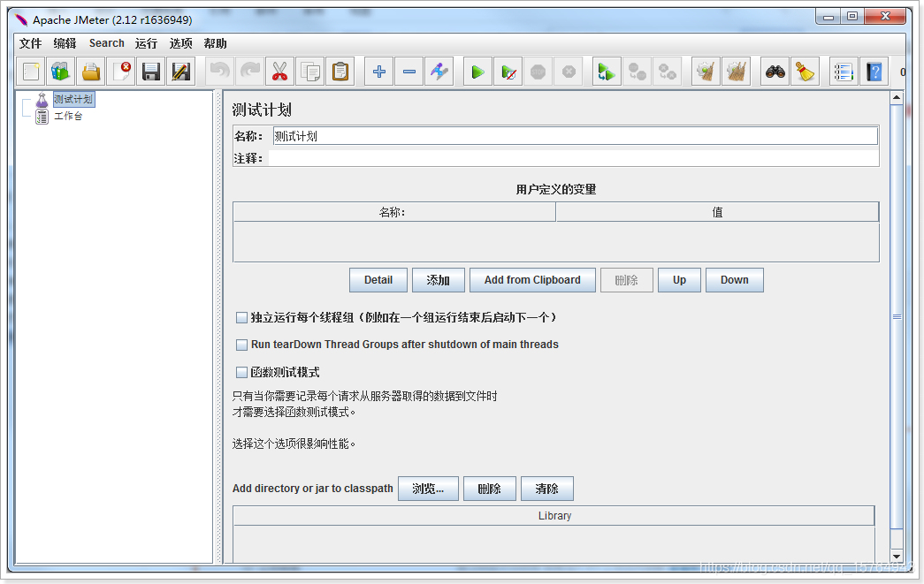Click the 添加 button for variables
The height and width of the screenshot is (584, 924).
pyautogui.click(x=439, y=280)
